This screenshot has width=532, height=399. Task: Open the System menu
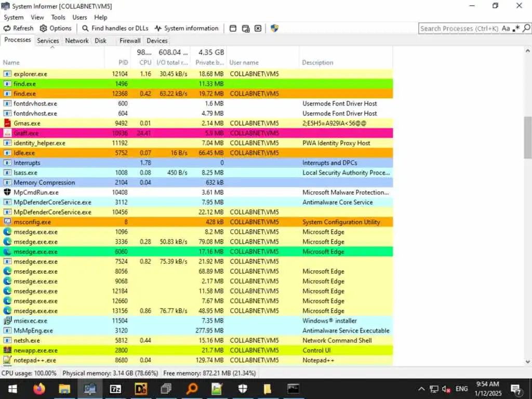(x=14, y=17)
